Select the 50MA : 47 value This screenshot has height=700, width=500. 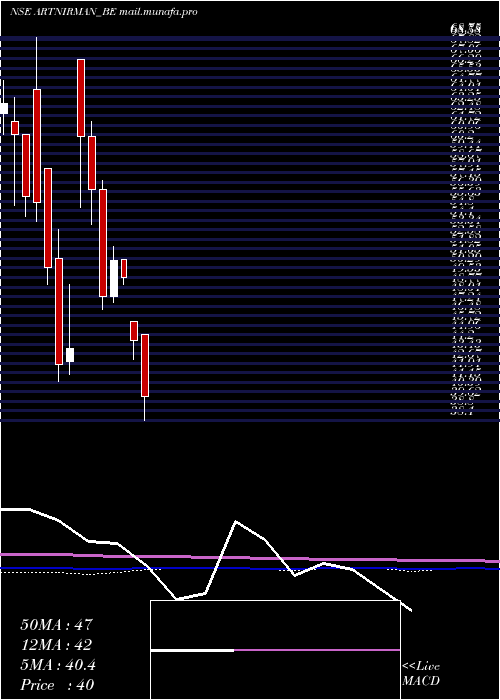click(56, 625)
